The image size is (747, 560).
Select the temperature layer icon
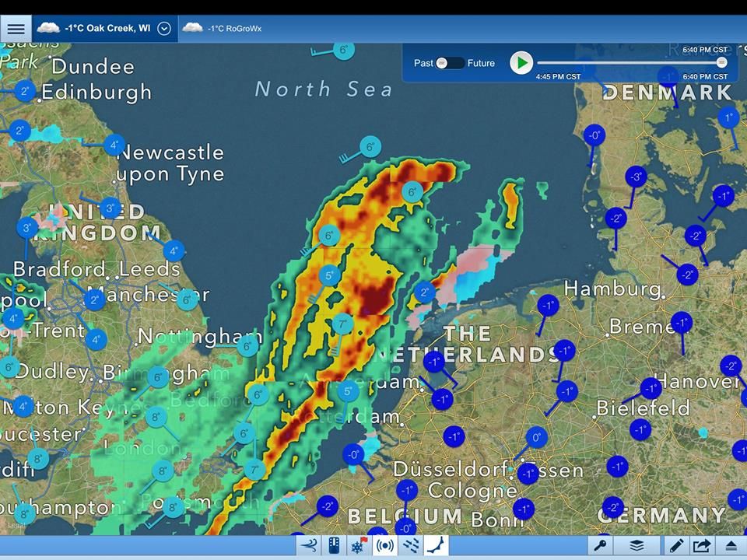[x=335, y=546]
